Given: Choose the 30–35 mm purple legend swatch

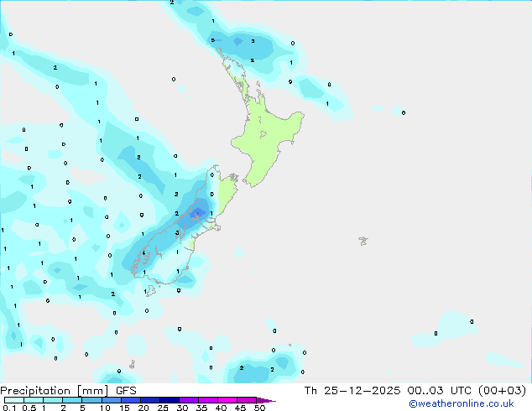Looking at the screenshot, I should [188, 400].
